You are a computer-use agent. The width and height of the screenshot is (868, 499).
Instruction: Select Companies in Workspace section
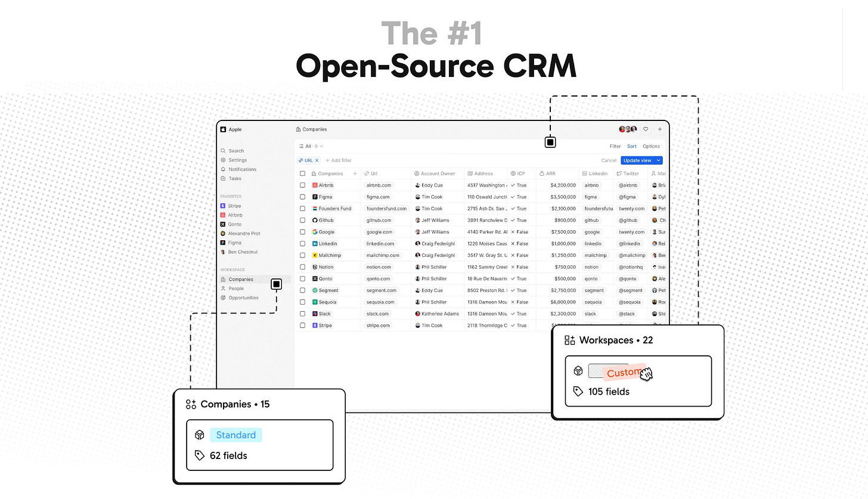255,279
